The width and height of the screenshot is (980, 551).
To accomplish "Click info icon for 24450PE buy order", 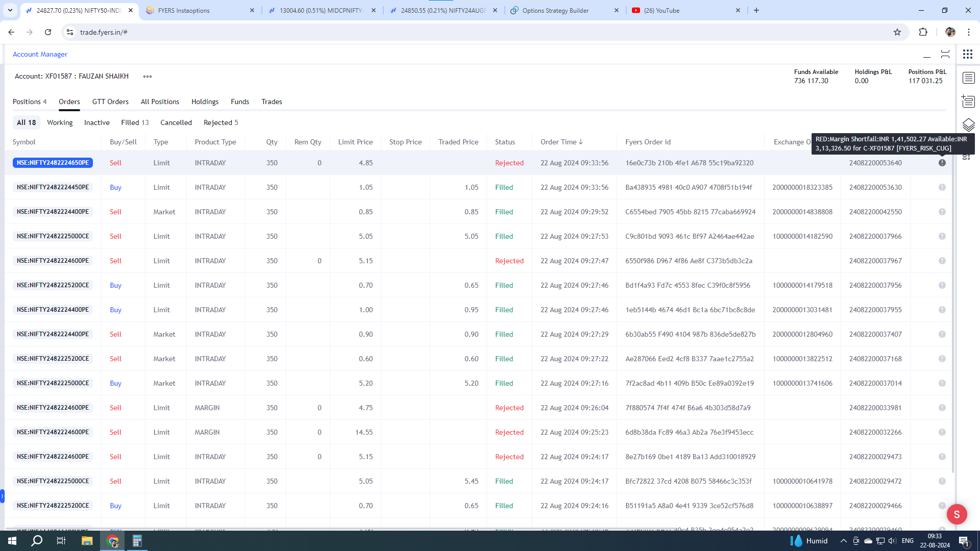I will tap(942, 187).
